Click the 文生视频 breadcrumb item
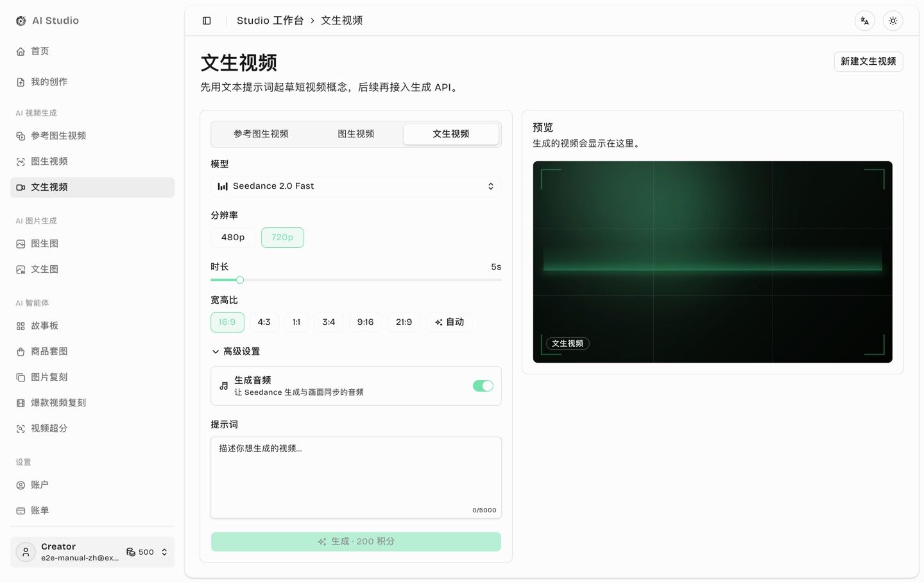 pos(342,21)
